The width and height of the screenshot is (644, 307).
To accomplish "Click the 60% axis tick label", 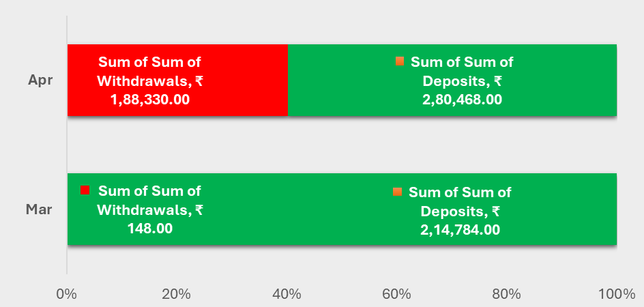I will coord(396,294).
